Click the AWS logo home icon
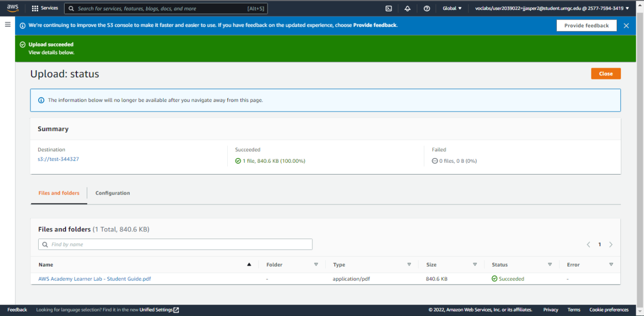644x316 pixels. (x=12, y=8)
